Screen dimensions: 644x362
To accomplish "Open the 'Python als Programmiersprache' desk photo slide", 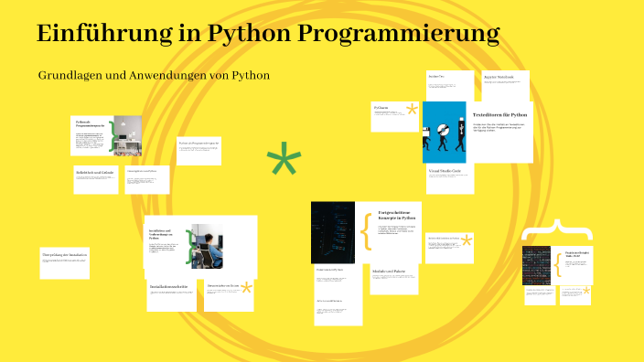I will tap(106, 136).
